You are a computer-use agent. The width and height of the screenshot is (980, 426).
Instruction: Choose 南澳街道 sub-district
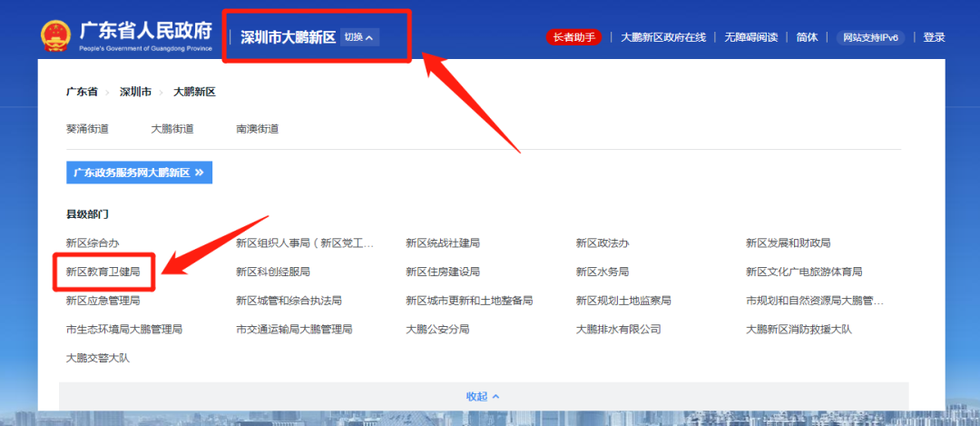(x=258, y=130)
